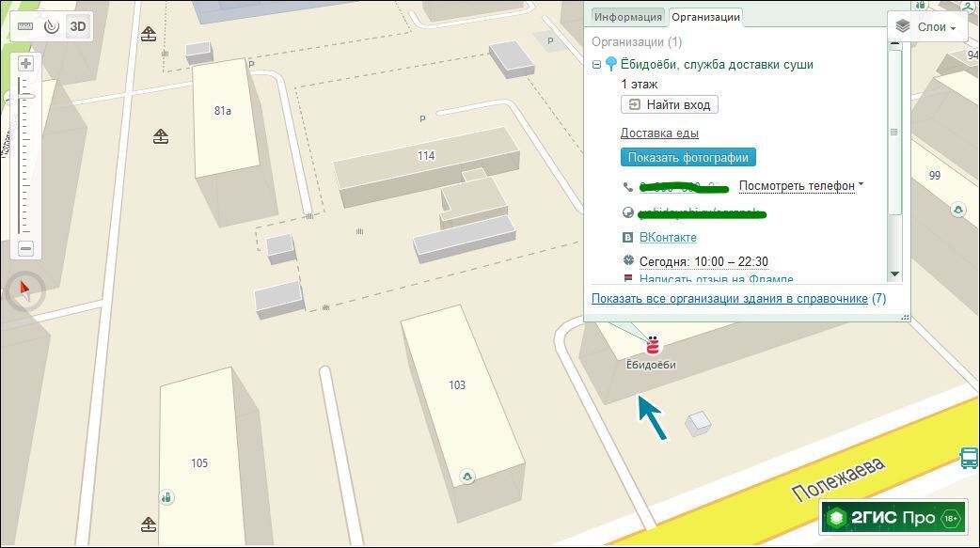
Task: Click Показать фотографии button
Action: tap(688, 157)
